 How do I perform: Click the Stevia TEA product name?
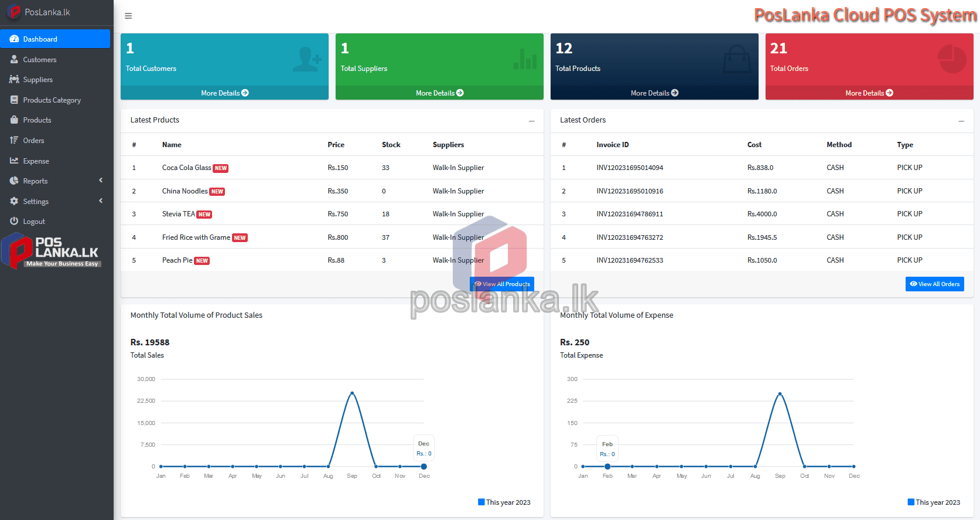[x=178, y=214]
